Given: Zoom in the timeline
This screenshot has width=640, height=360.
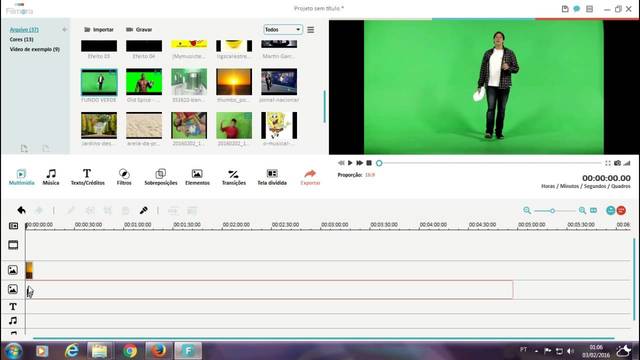Looking at the screenshot, I should [x=582, y=211].
